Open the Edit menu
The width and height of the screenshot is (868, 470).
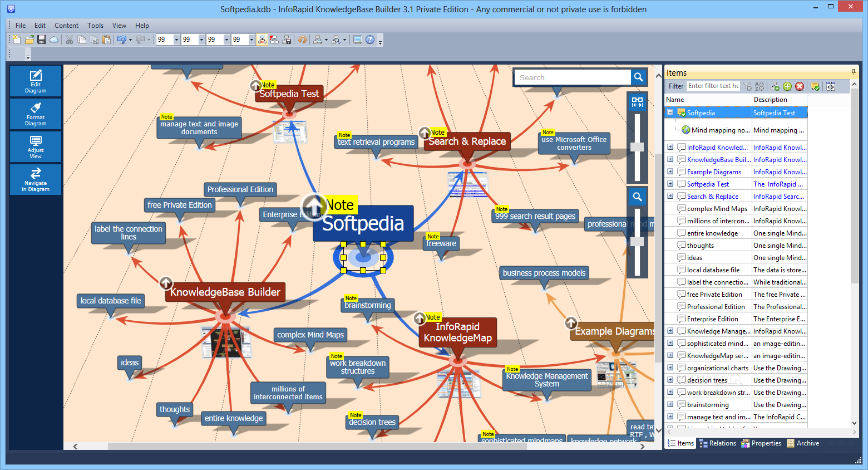[x=40, y=26]
